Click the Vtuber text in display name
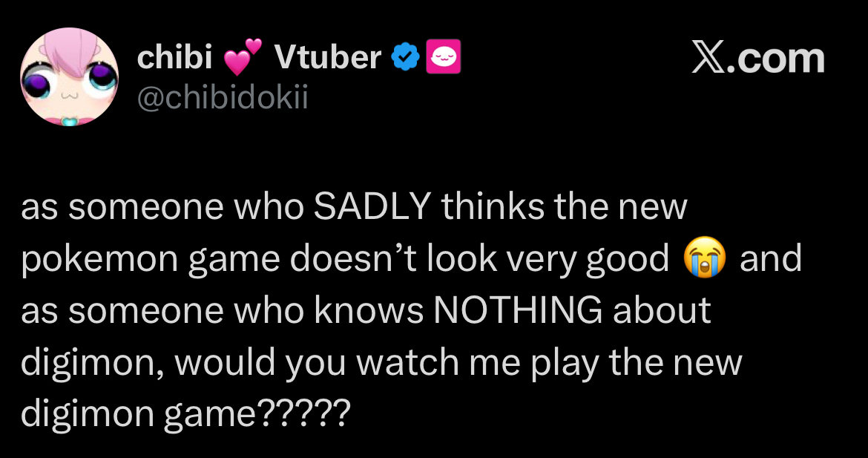The image size is (868, 458). point(328,57)
